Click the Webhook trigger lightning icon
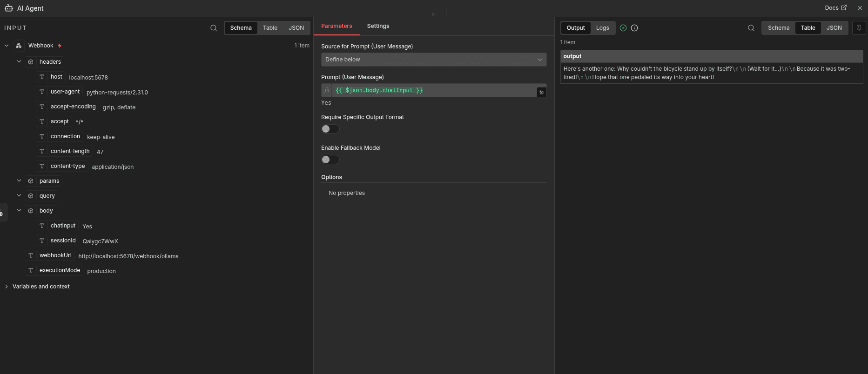Viewport: 868px width, 374px height. 60,46
